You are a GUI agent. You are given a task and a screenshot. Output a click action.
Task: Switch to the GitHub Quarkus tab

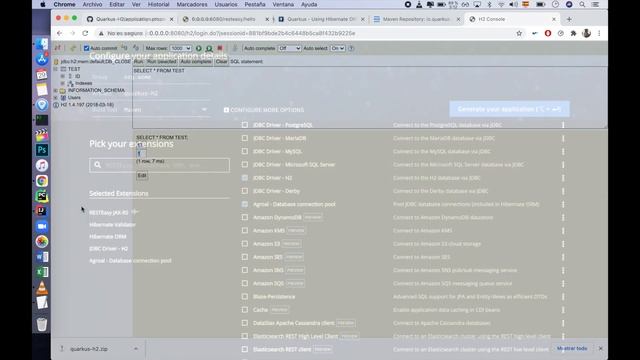130,19
